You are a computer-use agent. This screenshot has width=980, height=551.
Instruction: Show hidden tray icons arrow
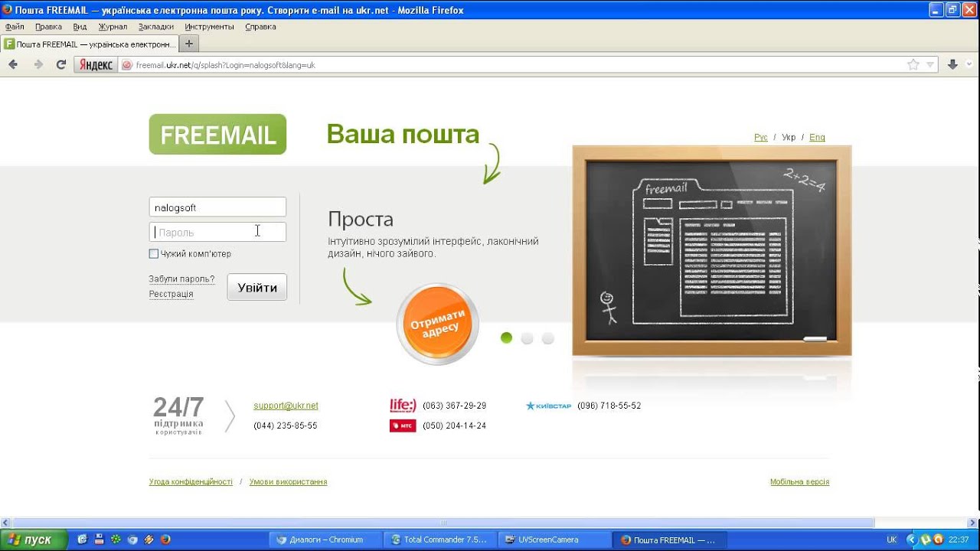(910, 540)
